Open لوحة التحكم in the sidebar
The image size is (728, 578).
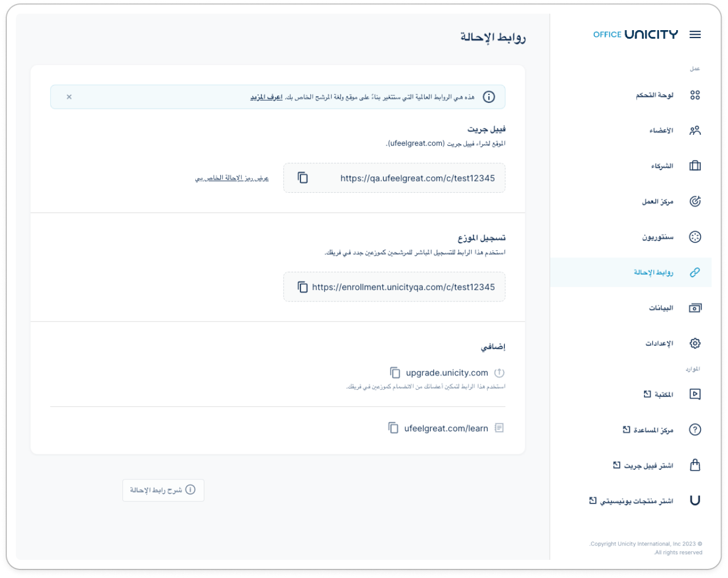(x=655, y=95)
